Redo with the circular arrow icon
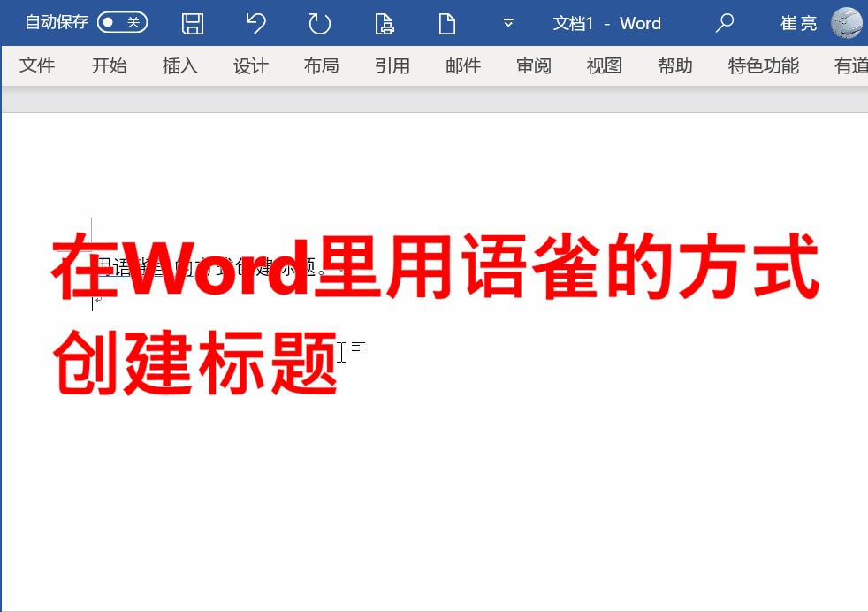The height and width of the screenshot is (612, 868). (x=319, y=23)
